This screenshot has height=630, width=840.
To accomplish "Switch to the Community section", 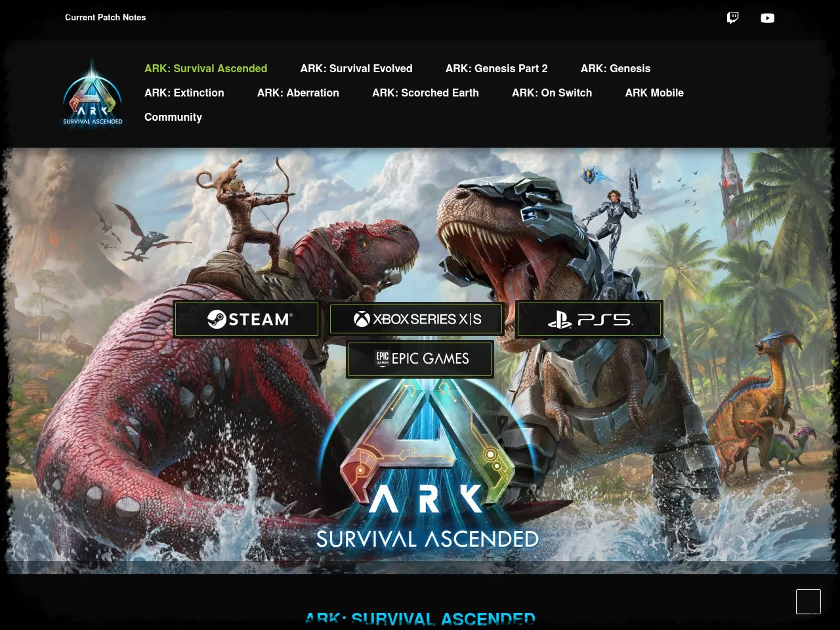I will [x=173, y=117].
